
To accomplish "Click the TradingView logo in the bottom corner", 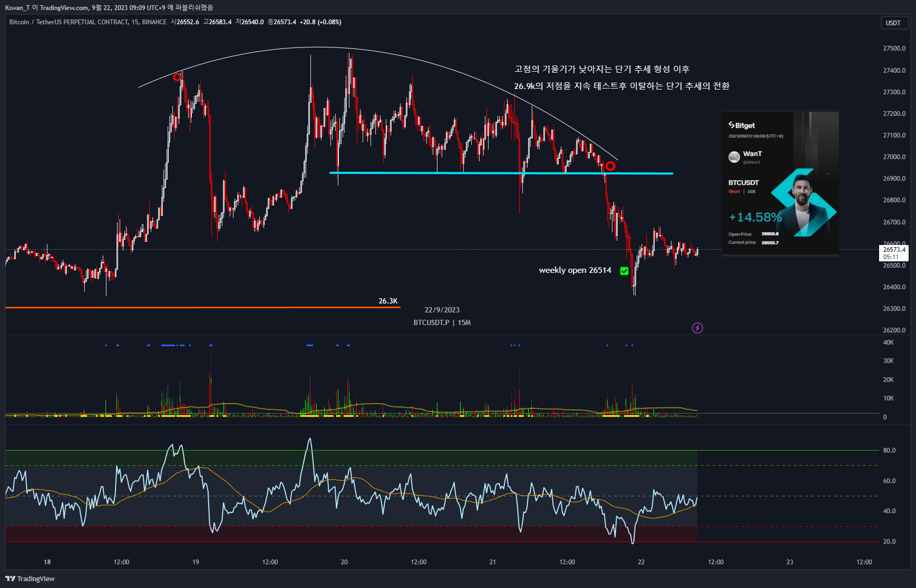I will click(x=30, y=579).
